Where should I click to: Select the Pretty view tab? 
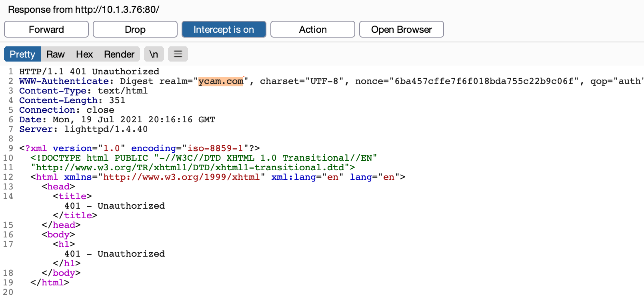pyautogui.click(x=22, y=54)
